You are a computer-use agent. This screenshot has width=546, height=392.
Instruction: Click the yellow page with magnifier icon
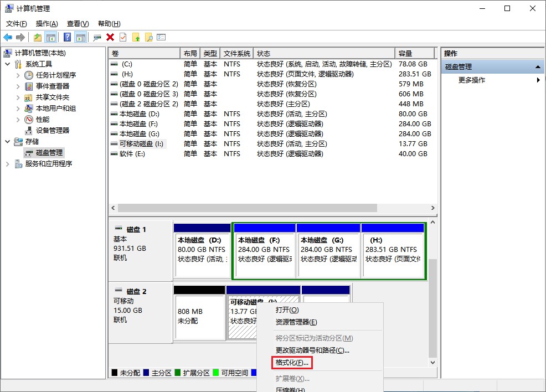149,37
